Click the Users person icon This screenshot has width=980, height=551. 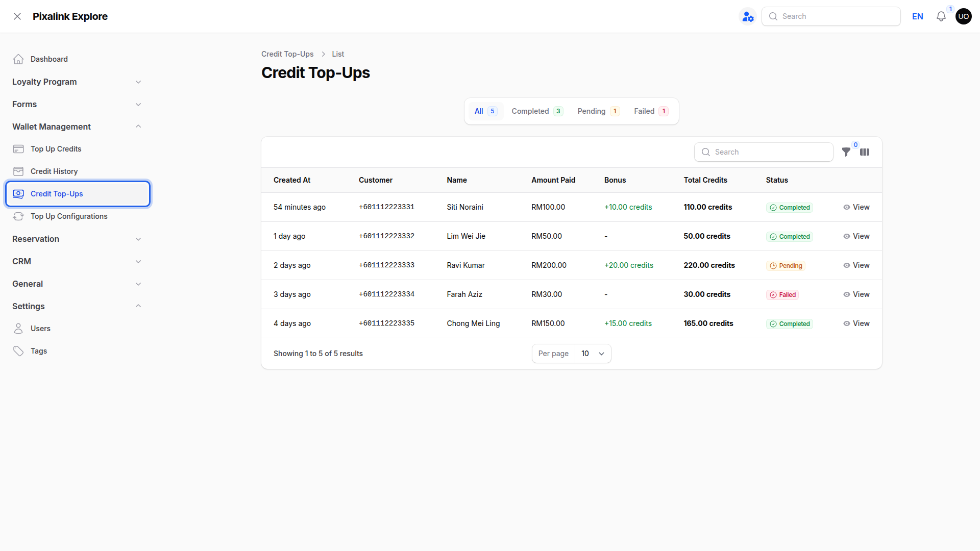tap(18, 329)
